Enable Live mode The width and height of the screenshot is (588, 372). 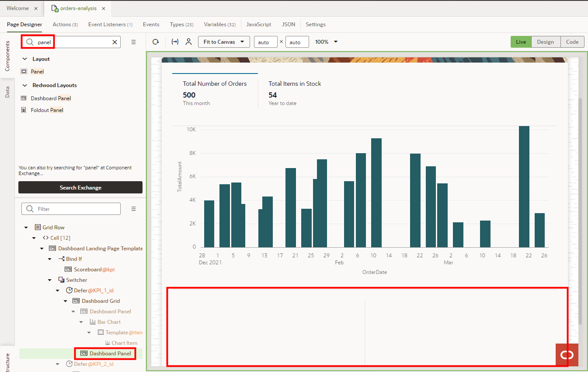[521, 42]
